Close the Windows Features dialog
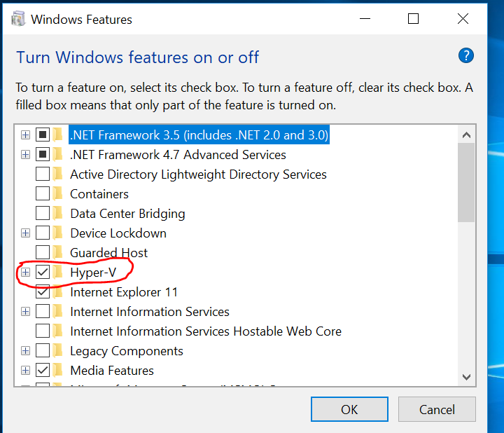This screenshot has width=504, height=433. [463, 19]
